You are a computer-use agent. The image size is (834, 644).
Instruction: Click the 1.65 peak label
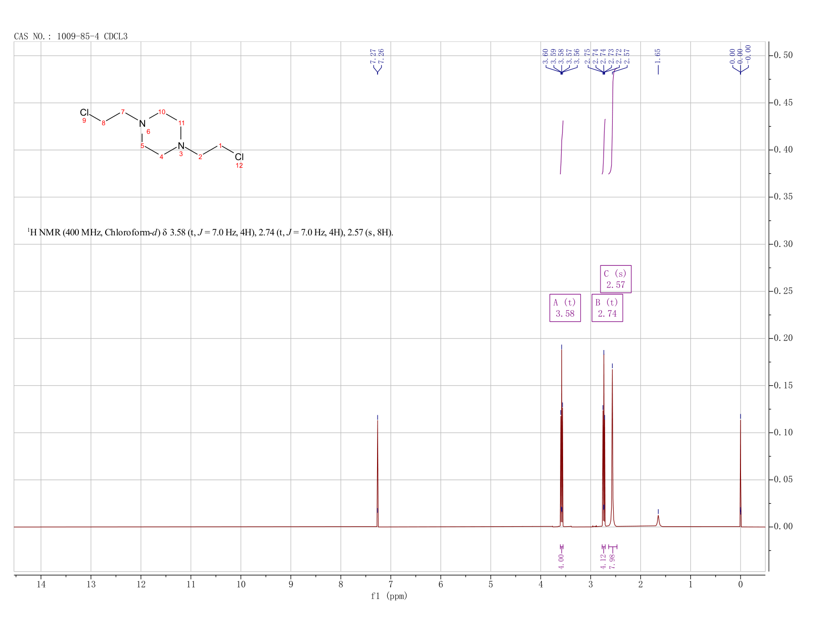point(658,55)
